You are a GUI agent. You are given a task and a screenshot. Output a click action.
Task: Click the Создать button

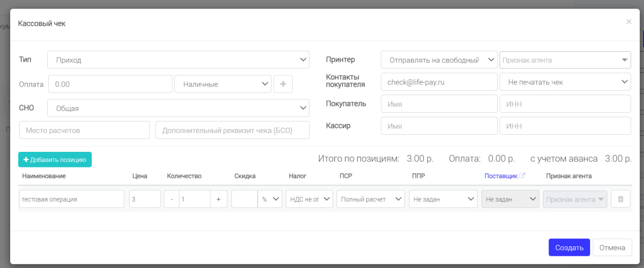(x=569, y=247)
